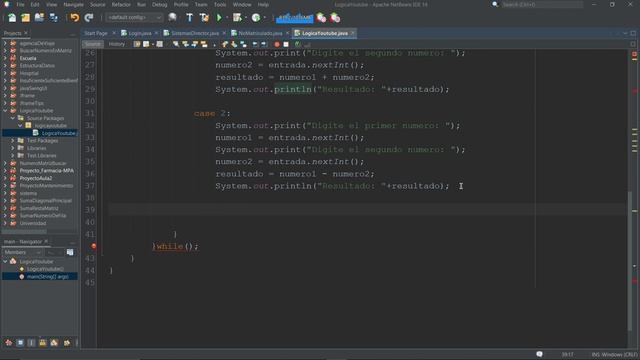Screen dimensions: 640x360
Task: Expand the Escuela project node
Action: pyautogui.click(x=5, y=58)
